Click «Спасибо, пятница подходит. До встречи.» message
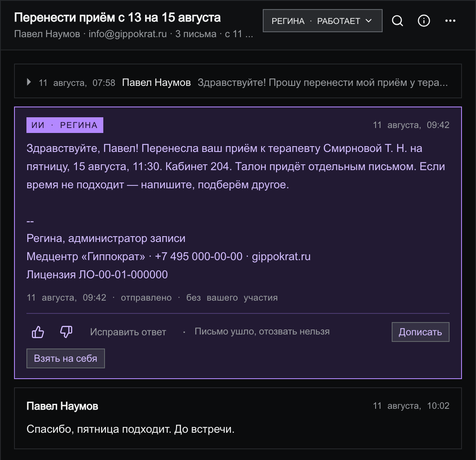 point(131,429)
